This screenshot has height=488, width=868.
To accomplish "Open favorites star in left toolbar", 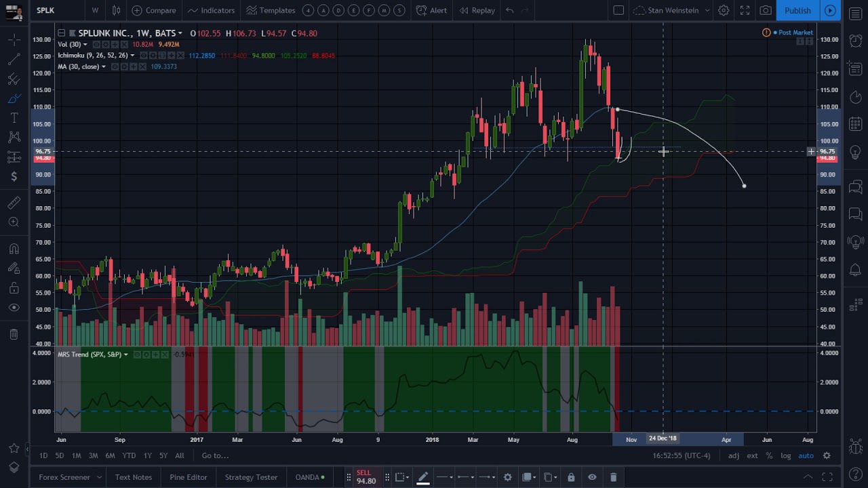I will [14, 448].
